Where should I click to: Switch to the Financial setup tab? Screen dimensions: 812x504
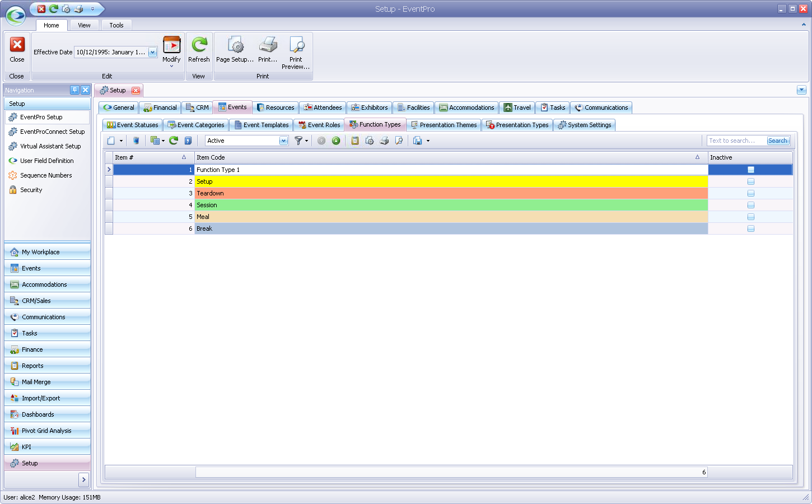pos(160,108)
